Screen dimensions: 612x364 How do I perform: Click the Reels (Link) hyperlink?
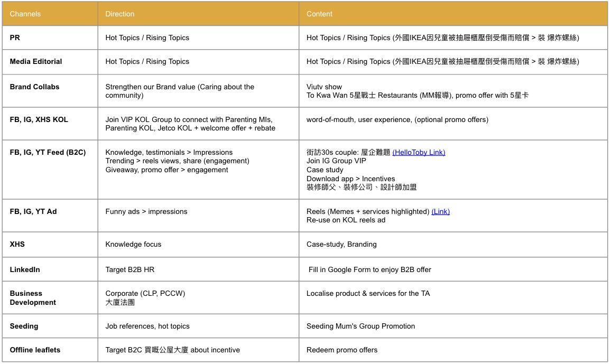(x=440, y=211)
